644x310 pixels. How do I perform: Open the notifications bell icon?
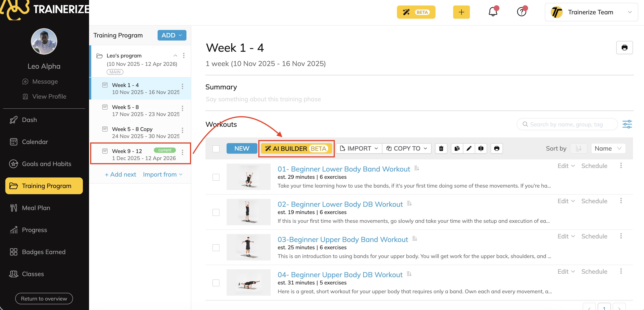(x=493, y=12)
